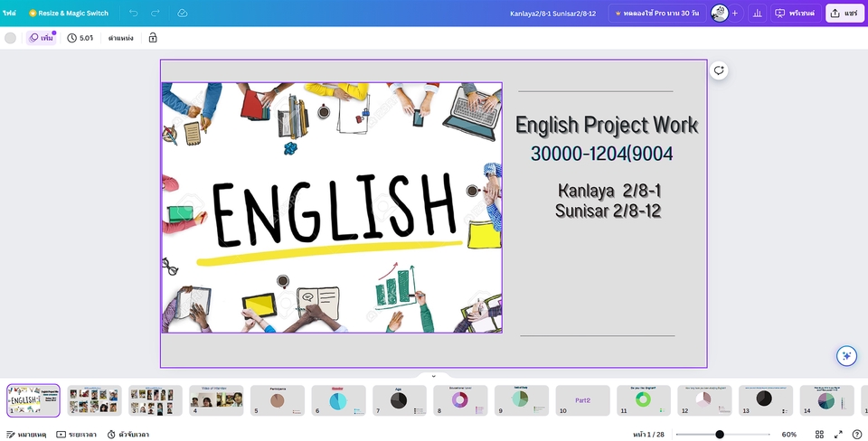Select slide 7 Age chart thumbnail
The width and height of the screenshot is (868, 441).
[400, 400]
